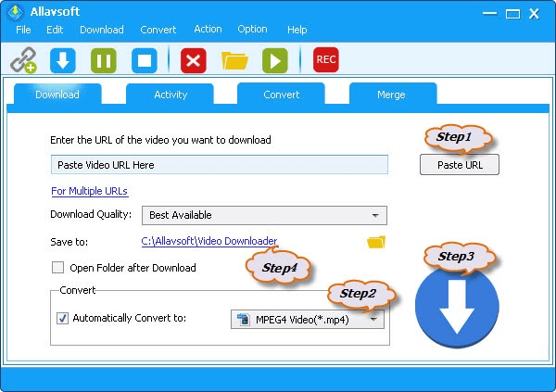Expand the Download Quality dropdown

coord(264,215)
